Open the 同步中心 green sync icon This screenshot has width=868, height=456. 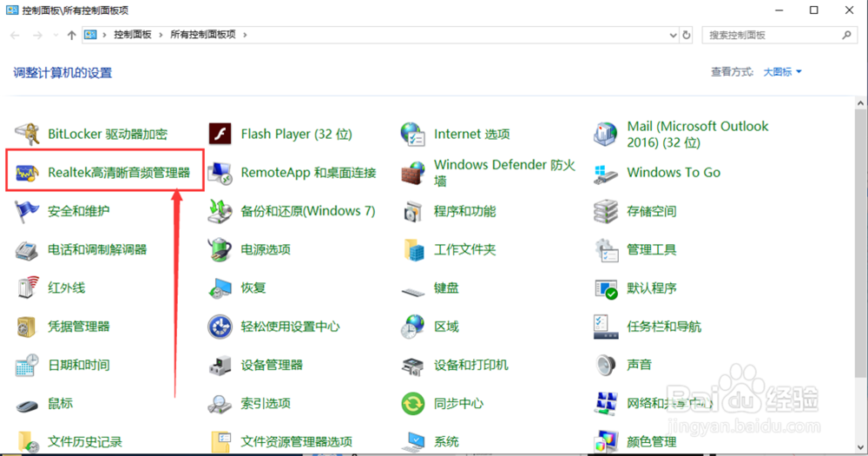(x=413, y=404)
